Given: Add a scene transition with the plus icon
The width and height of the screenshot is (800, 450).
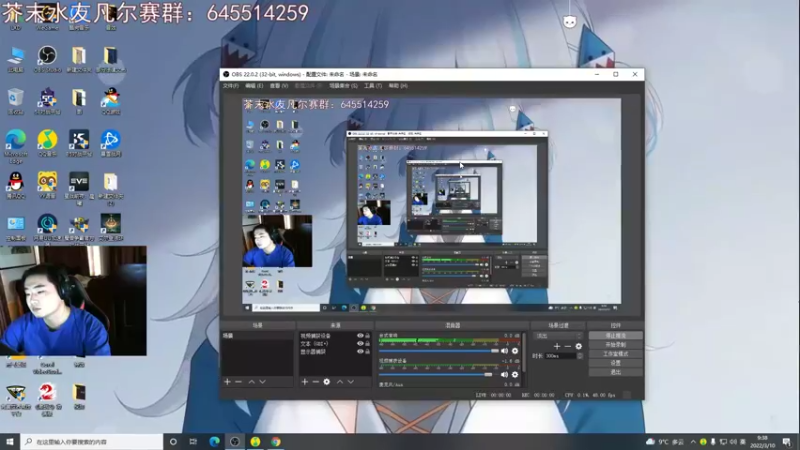Looking at the screenshot, I should pos(557,346).
